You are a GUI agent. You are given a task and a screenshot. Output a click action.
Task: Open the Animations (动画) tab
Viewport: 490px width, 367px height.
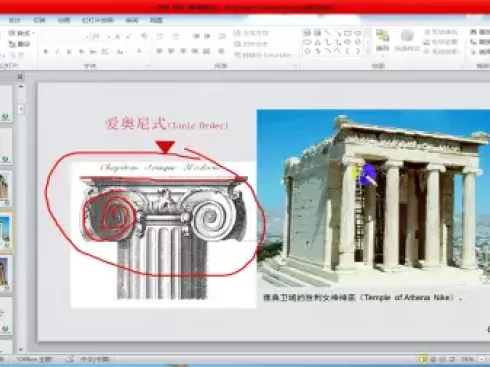[x=63, y=20]
